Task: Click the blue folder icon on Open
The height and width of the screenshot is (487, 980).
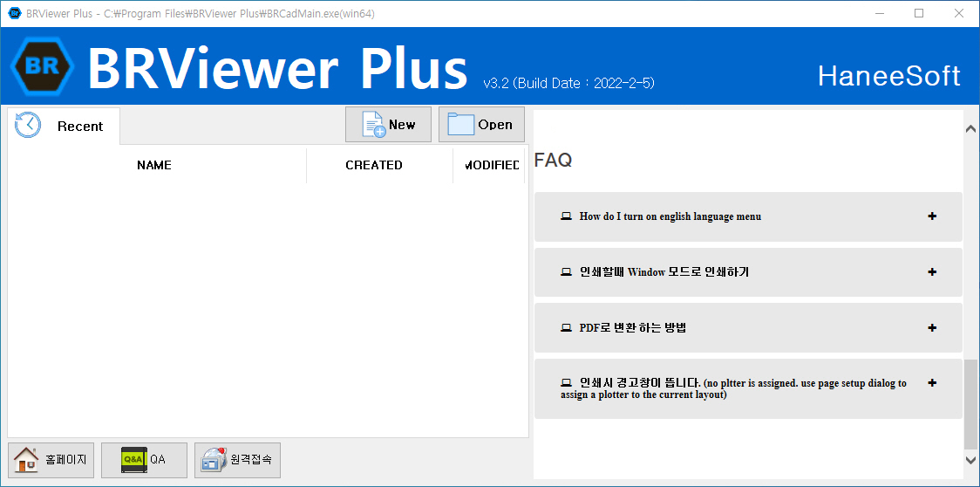Action: (461, 124)
